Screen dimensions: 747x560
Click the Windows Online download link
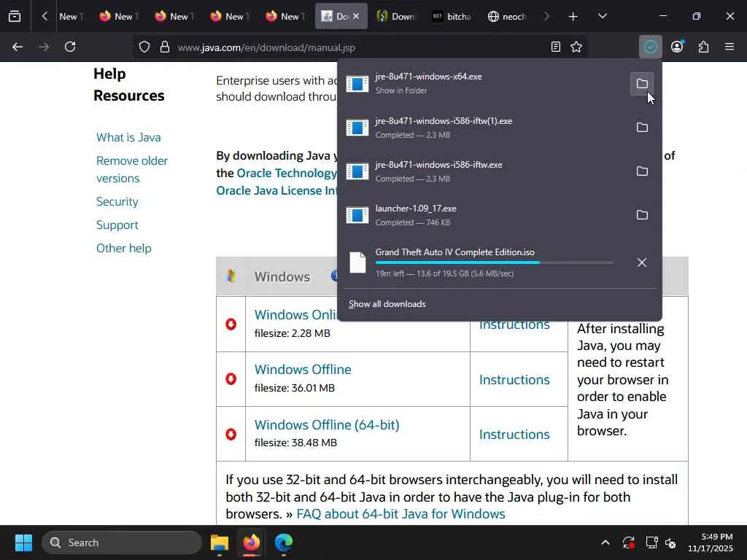click(x=296, y=315)
